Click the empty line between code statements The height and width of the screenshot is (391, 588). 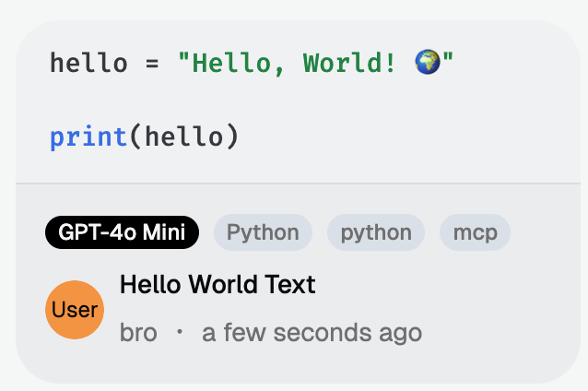pos(298,100)
